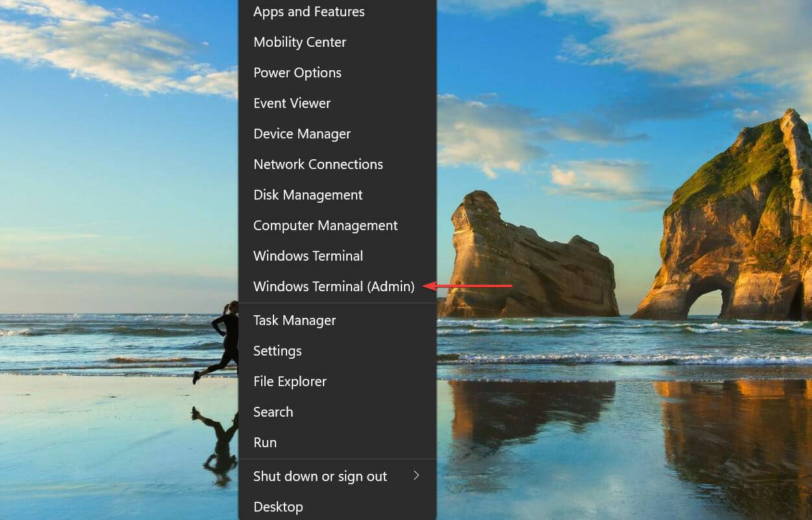Select Desktop at the bottom of the menu
Viewport: 812px width, 520px height.
click(278, 506)
